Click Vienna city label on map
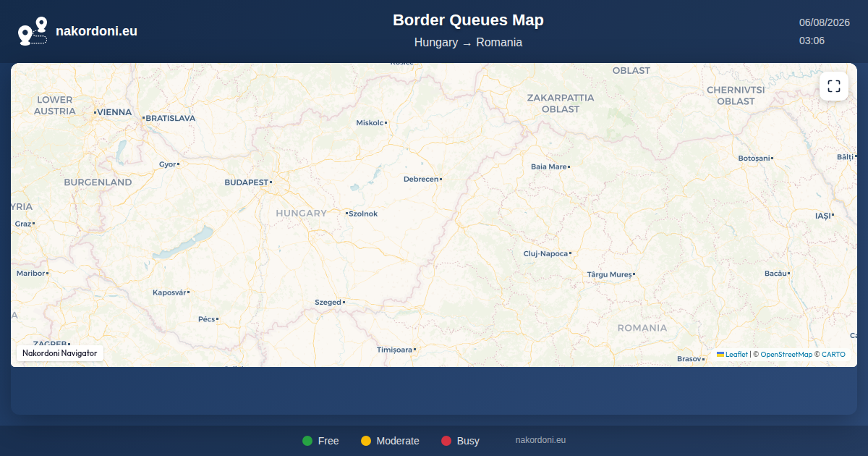This screenshot has height=456, width=868. click(x=113, y=112)
